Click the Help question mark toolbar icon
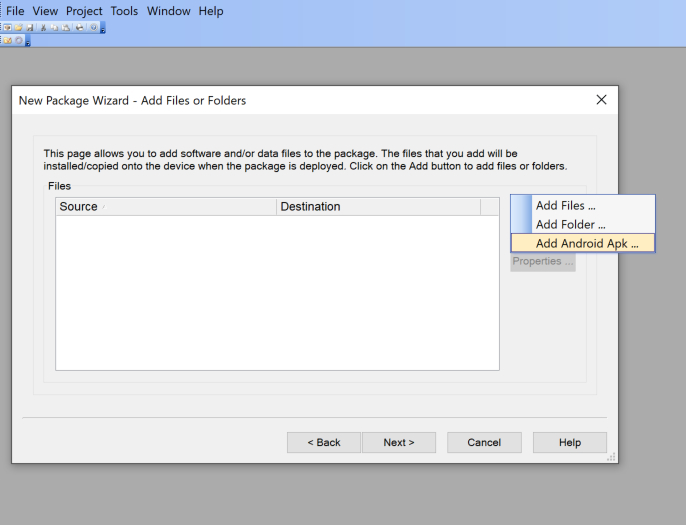 [94, 28]
